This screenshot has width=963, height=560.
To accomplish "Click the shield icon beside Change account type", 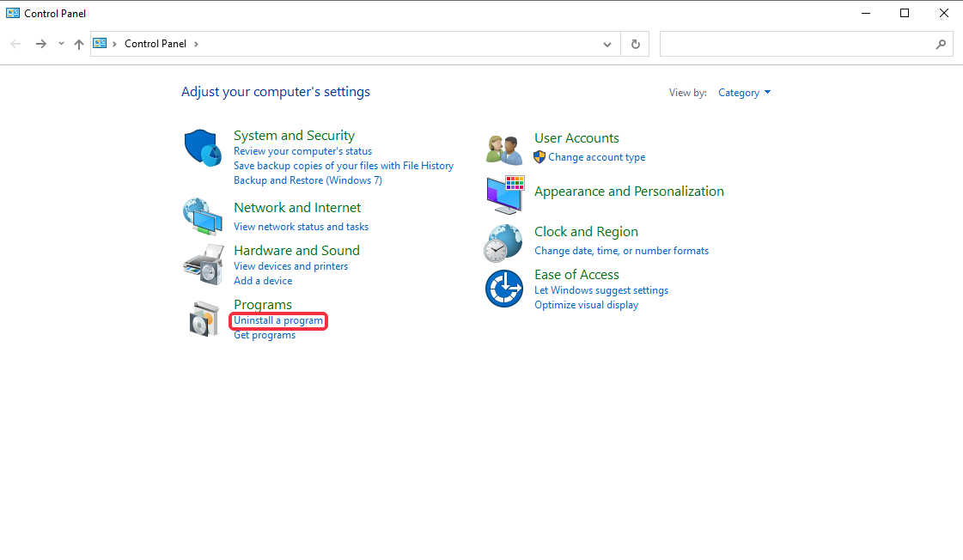I will [539, 157].
